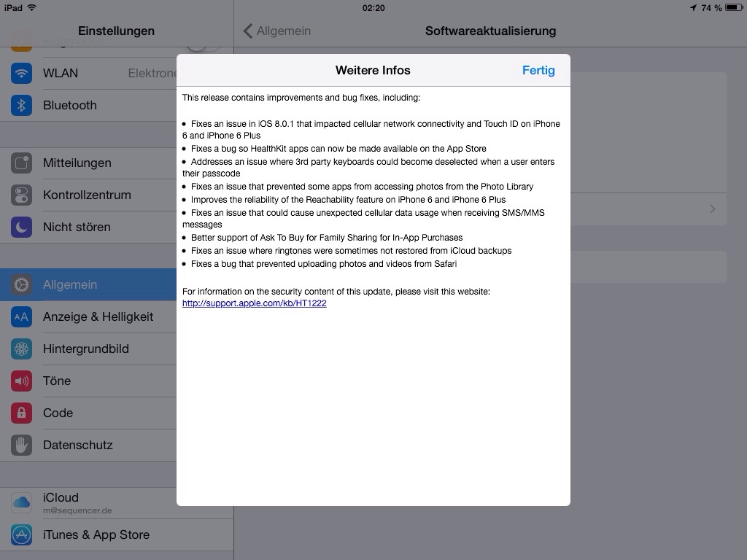Tap the Code lock icon
The height and width of the screenshot is (560, 747).
(x=21, y=413)
